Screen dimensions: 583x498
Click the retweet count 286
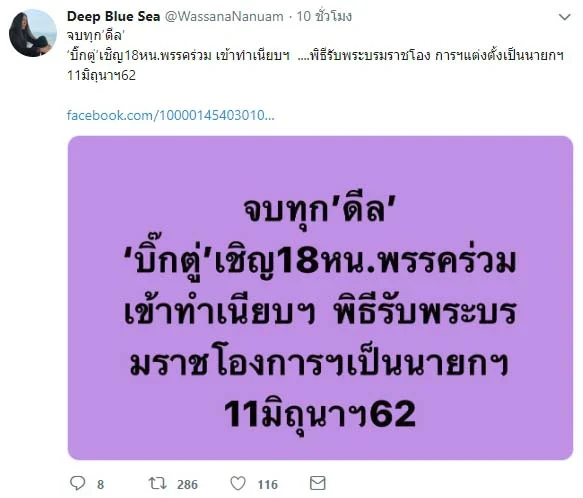[x=187, y=484]
